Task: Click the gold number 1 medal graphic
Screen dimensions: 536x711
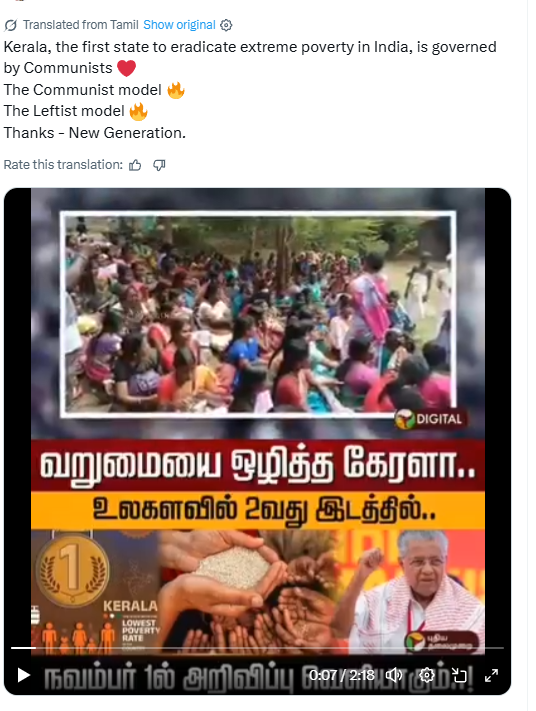Action: pyautogui.click(x=73, y=569)
